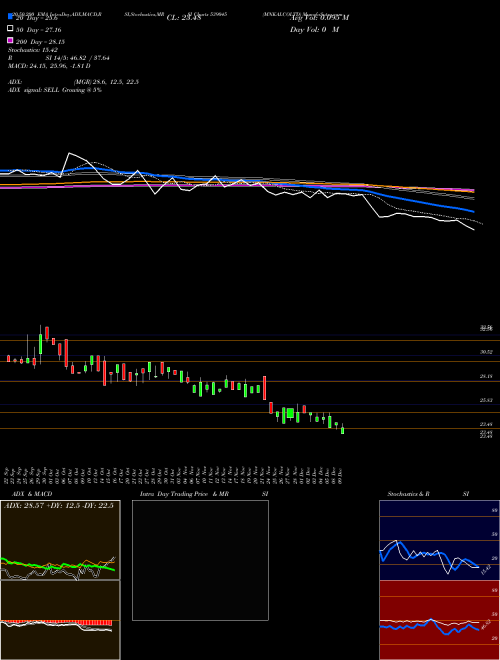Click the peak of the white price line
The height and width of the screenshot is (660, 500).
69,153
